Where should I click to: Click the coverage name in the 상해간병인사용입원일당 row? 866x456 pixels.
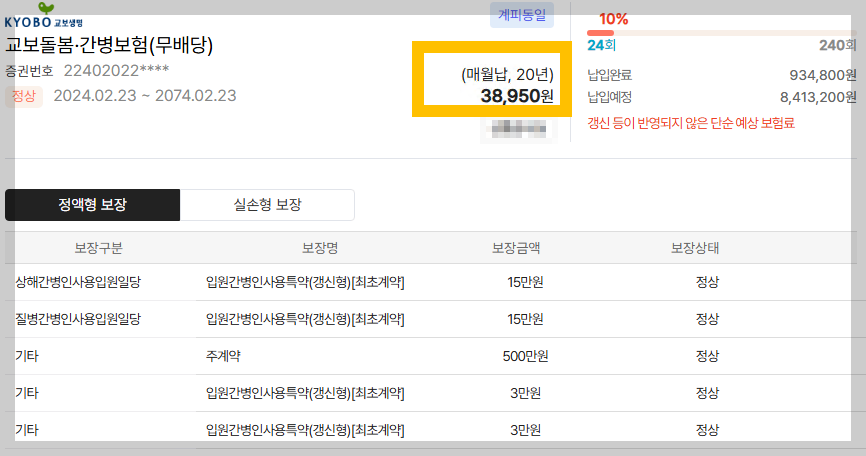[x=305, y=282]
